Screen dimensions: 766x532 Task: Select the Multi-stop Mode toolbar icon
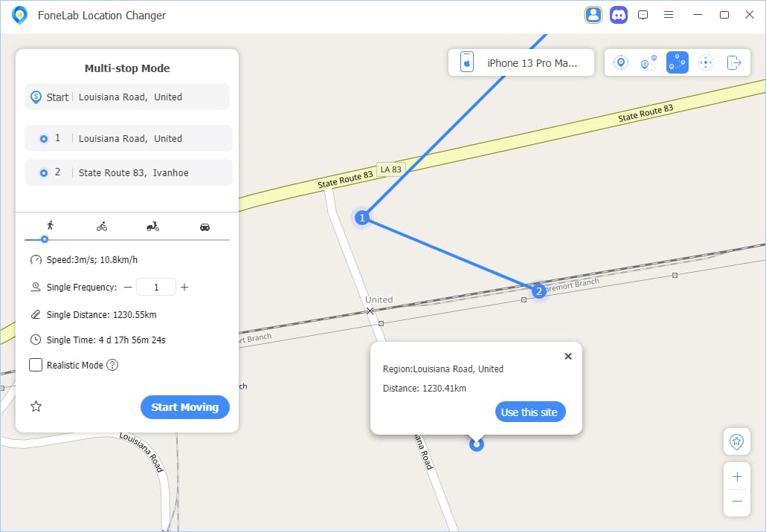click(677, 62)
